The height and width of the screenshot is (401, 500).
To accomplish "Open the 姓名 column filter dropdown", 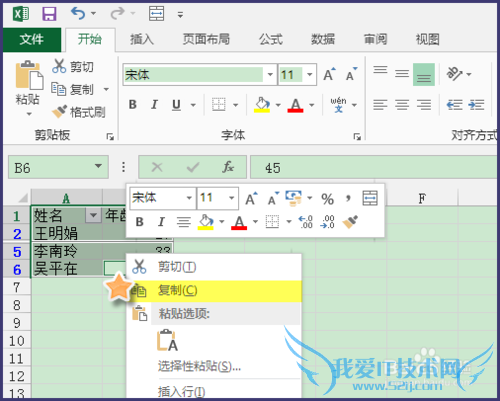I will 93,215.
